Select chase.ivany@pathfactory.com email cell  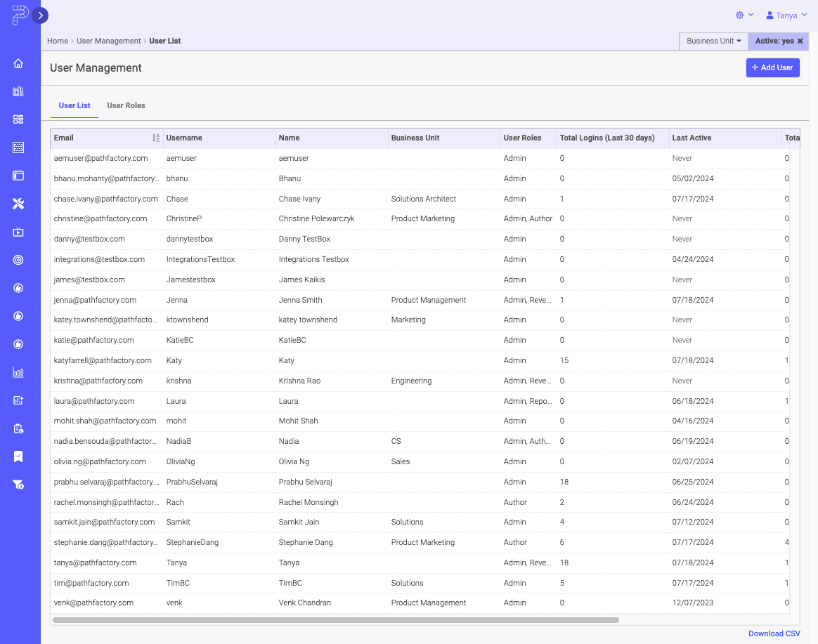click(105, 199)
